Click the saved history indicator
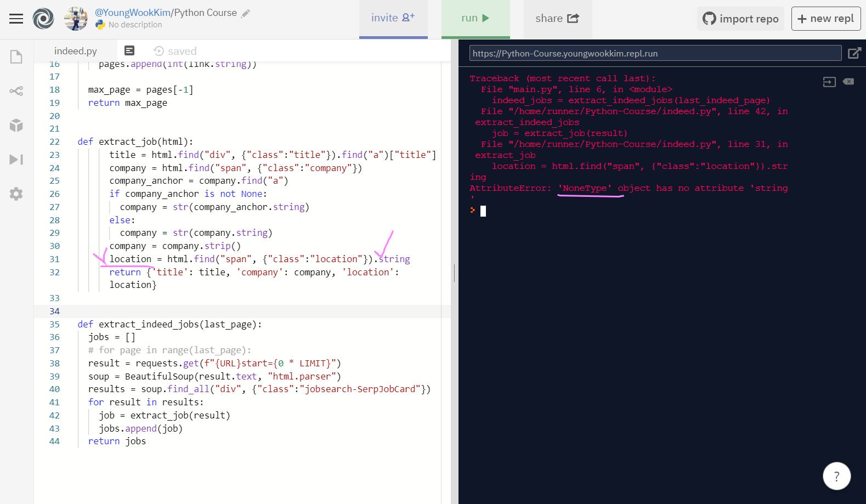The width and height of the screenshot is (866, 504). (175, 51)
